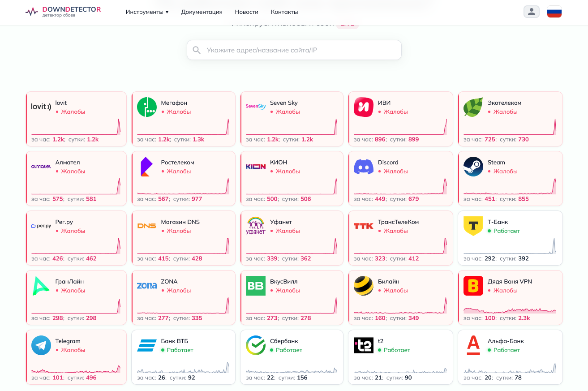
Task: Click the Seven Sky hourly count stats
Action: (x=262, y=140)
